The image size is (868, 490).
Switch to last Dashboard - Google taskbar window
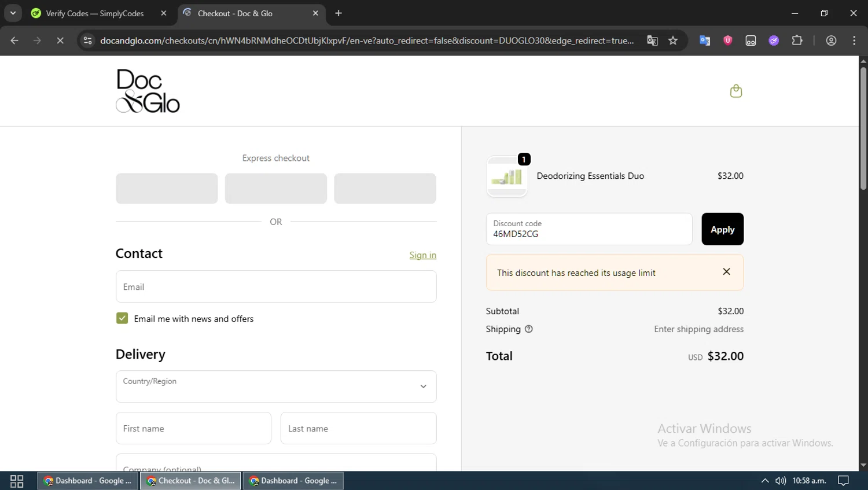point(293,481)
